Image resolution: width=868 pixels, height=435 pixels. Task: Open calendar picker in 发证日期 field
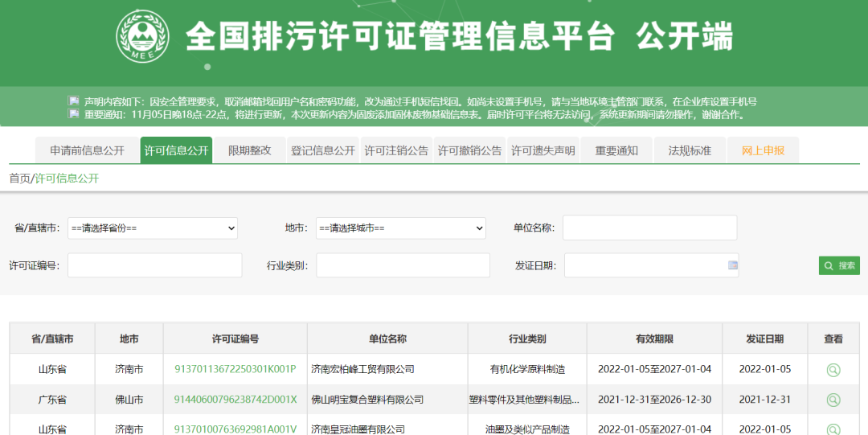[x=732, y=265]
